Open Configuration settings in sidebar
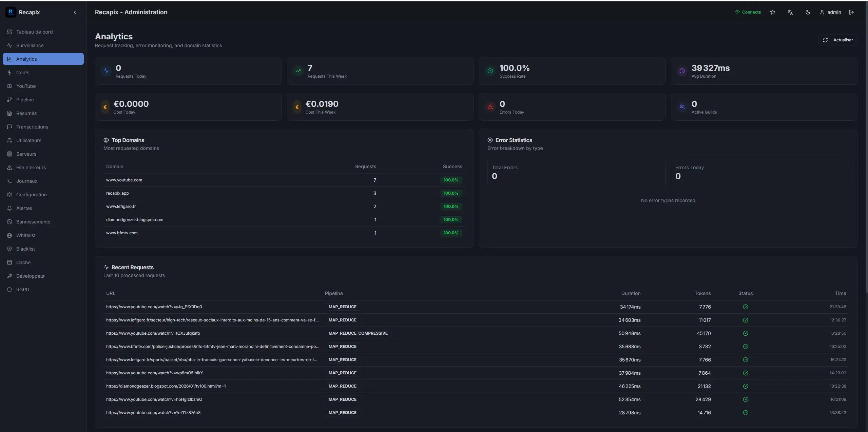868x432 pixels. tap(31, 195)
